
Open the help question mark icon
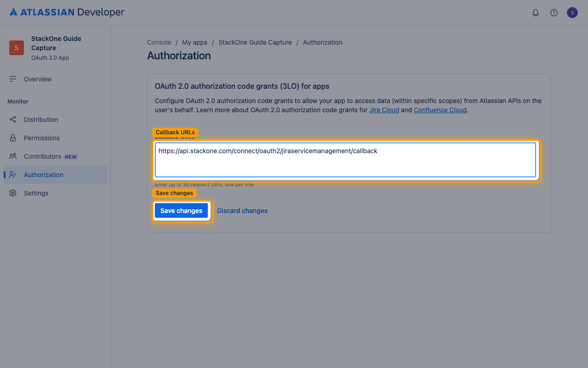coord(554,13)
